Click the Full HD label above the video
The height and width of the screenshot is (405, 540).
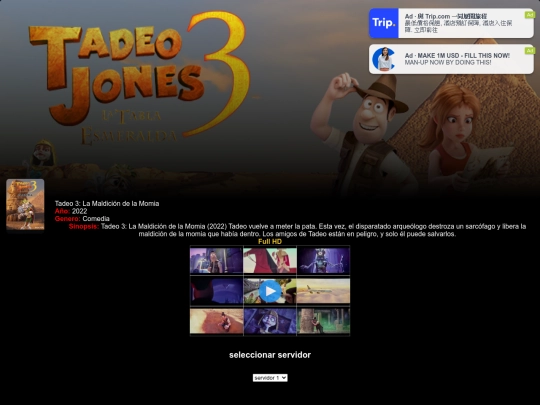pos(270,241)
